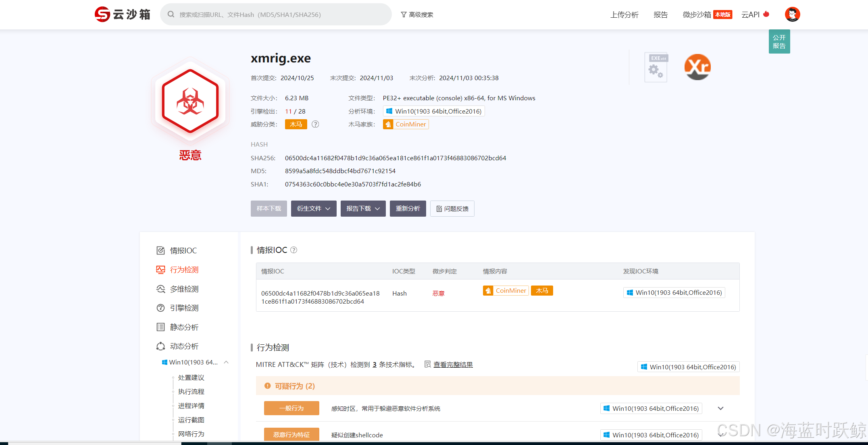Image resolution: width=868 pixels, height=445 pixels.
Task: Click the 高级搜索 filter option
Action: 417,15
